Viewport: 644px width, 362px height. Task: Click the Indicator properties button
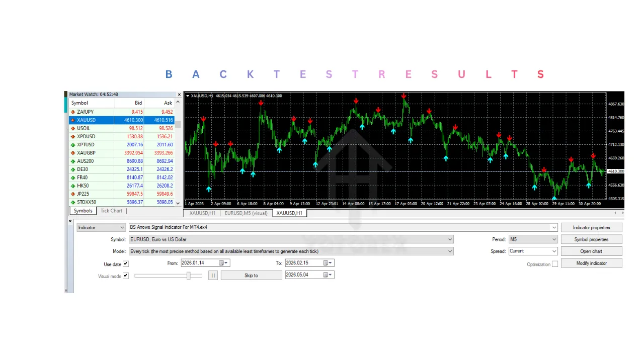coord(591,228)
